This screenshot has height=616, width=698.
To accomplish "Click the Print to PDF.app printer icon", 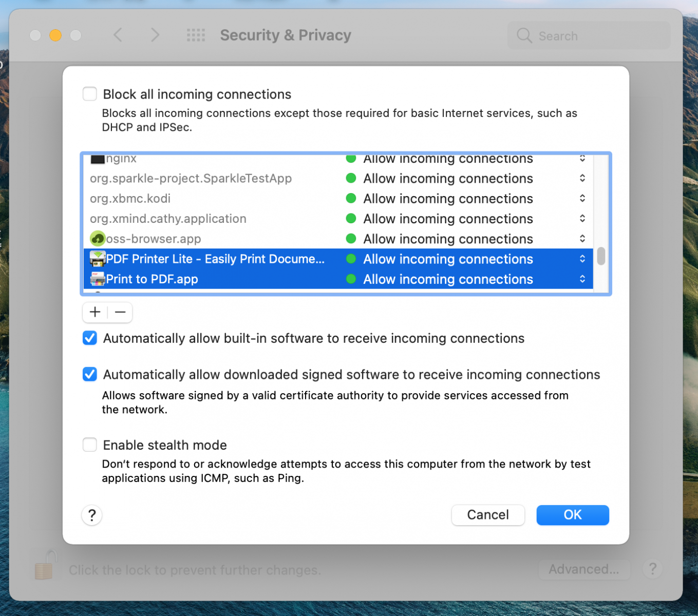I will pos(98,279).
